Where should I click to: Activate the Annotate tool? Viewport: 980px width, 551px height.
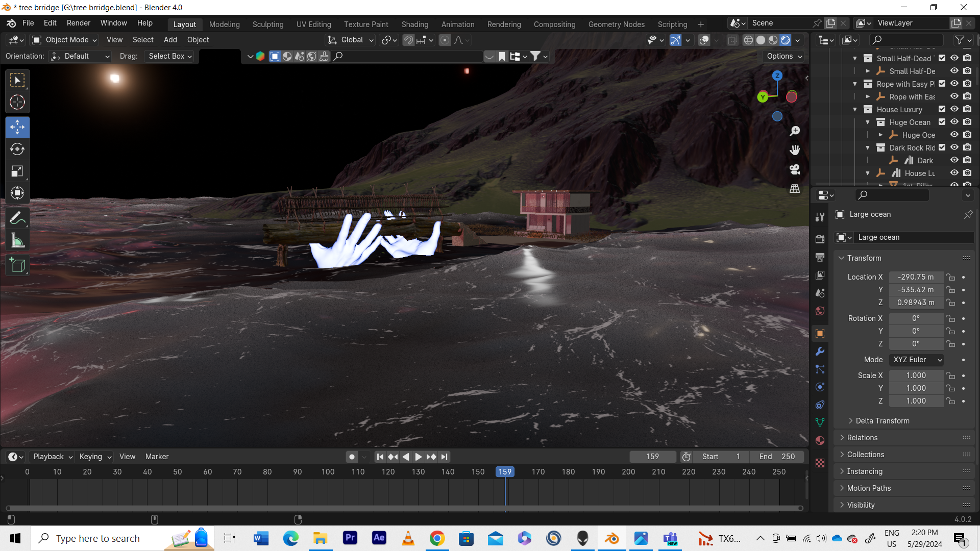coord(17,218)
